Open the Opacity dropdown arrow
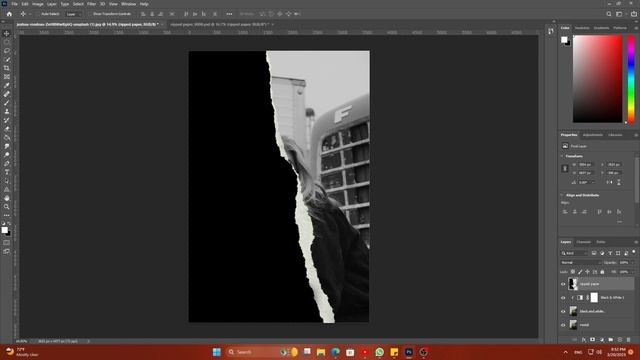Image resolution: width=640 pixels, height=360 pixels. 633,262
